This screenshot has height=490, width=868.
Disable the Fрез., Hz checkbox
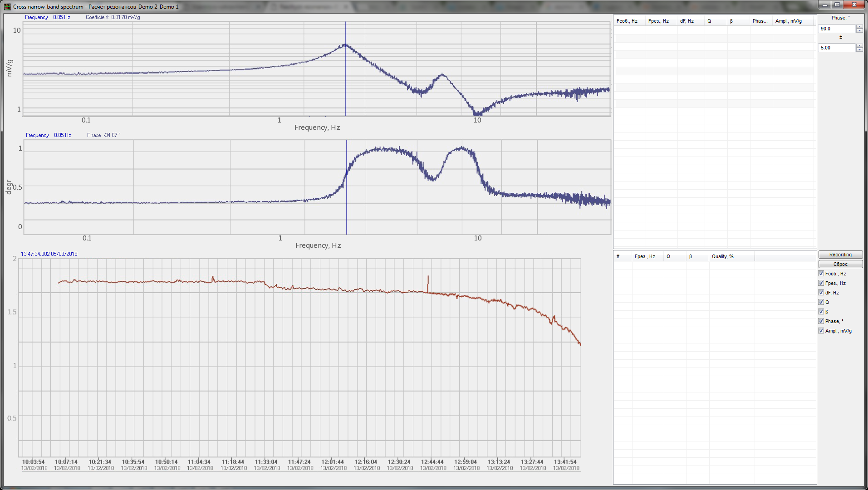pyautogui.click(x=821, y=283)
